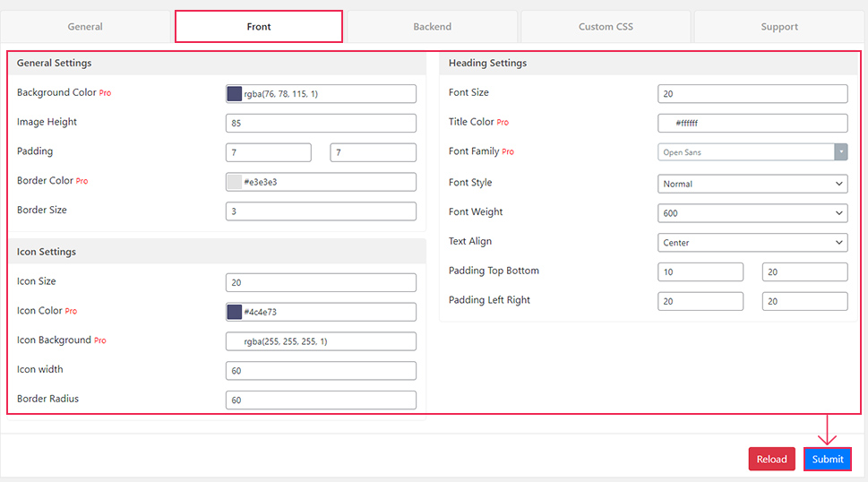Image resolution: width=868 pixels, height=482 pixels.
Task: Click the Icon Color swatch
Action: tap(235, 312)
